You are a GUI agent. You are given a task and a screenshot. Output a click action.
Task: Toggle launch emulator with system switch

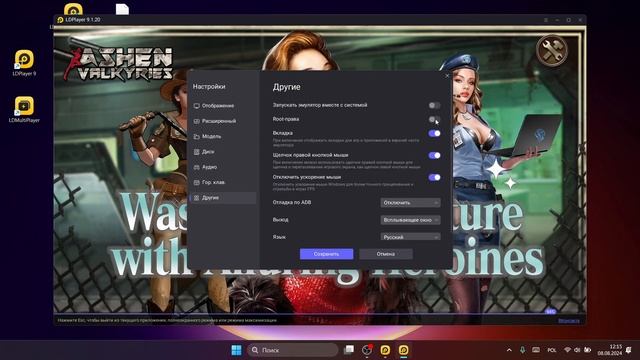434,105
